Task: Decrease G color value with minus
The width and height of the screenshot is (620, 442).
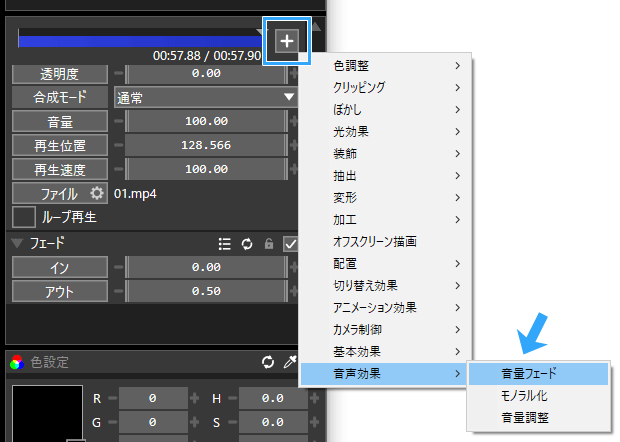Action: click(113, 422)
